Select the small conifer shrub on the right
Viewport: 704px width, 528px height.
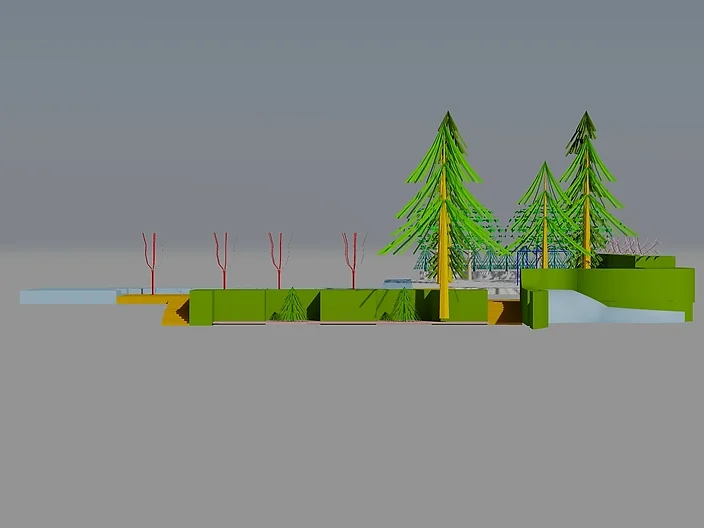point(402,306)
